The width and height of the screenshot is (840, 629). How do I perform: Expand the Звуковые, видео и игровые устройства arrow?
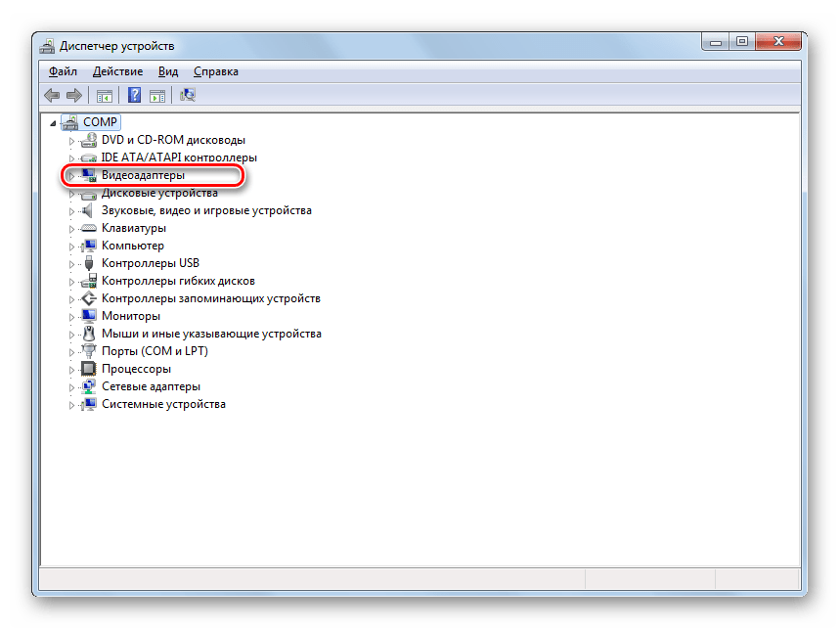point(71,211)
